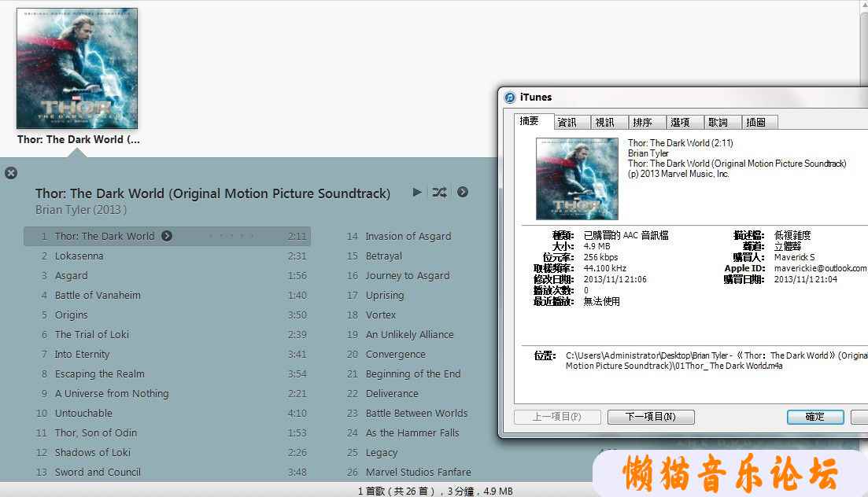
Task: Click the purchaser name Maverick S
Action: (x=794, y=257)
